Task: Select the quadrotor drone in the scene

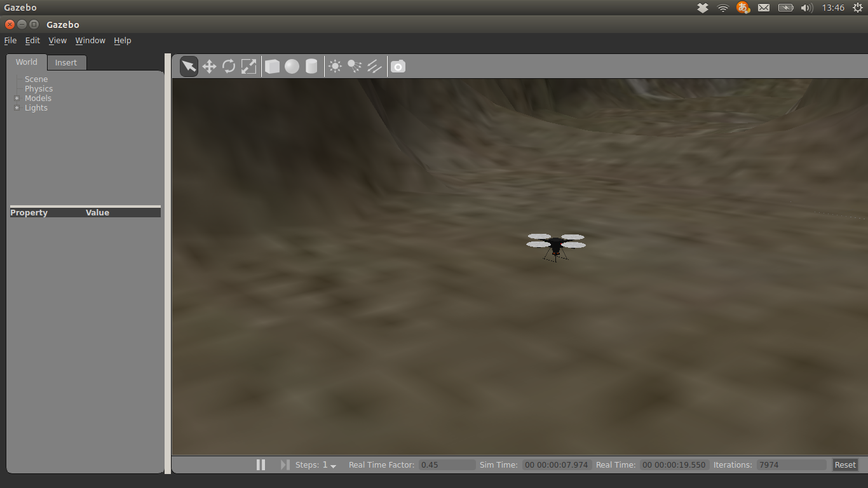Action: click(556, 247)
